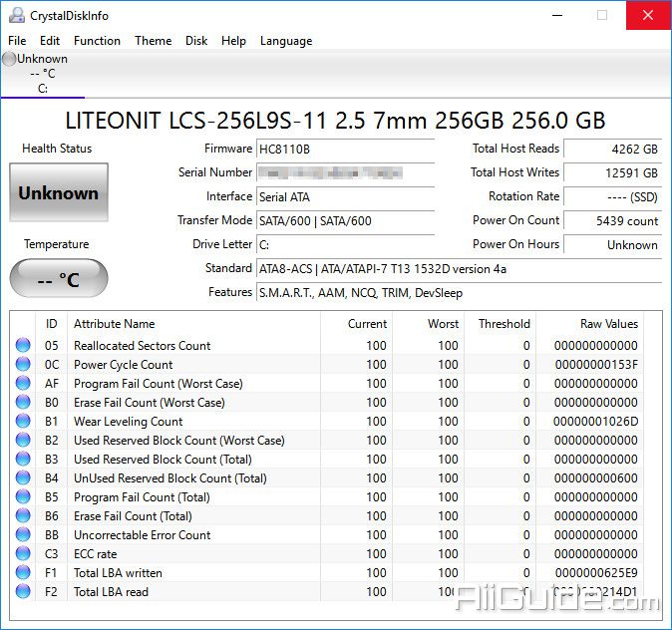Screen dimensions: 672x630
Task: Minimize the CrystalDiskInfo window
Action: coord(557,15)
